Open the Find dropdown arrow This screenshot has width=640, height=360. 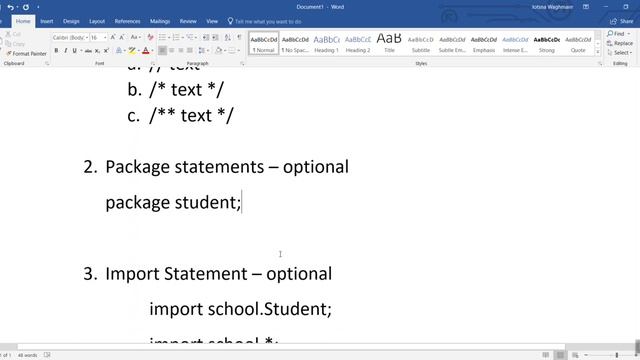[x=629, y=33]
